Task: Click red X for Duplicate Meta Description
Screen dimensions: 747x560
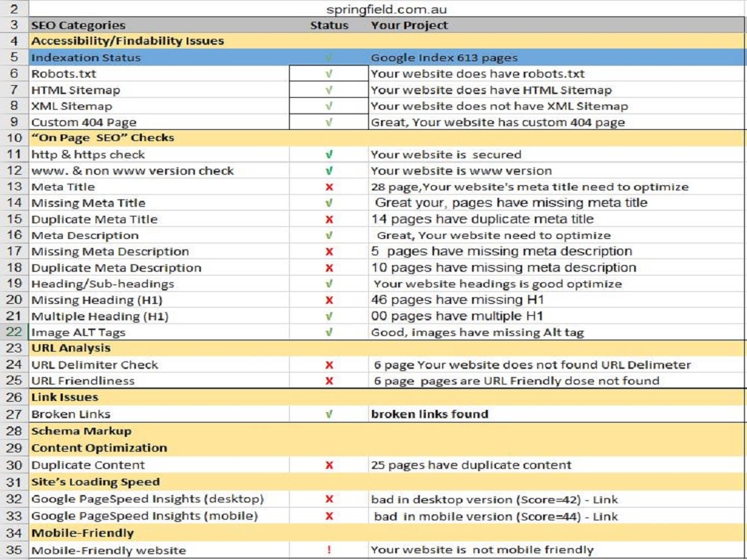Action: pos(329,268)
